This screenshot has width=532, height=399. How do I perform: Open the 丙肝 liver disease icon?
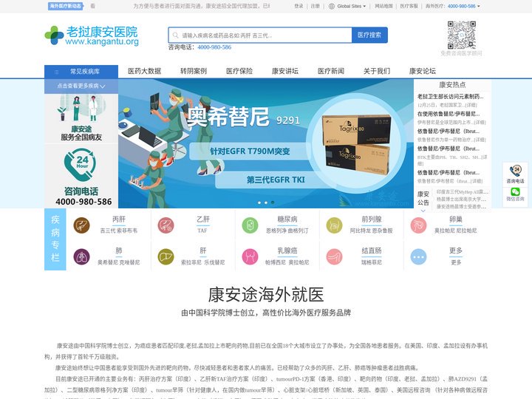[81, 225]
